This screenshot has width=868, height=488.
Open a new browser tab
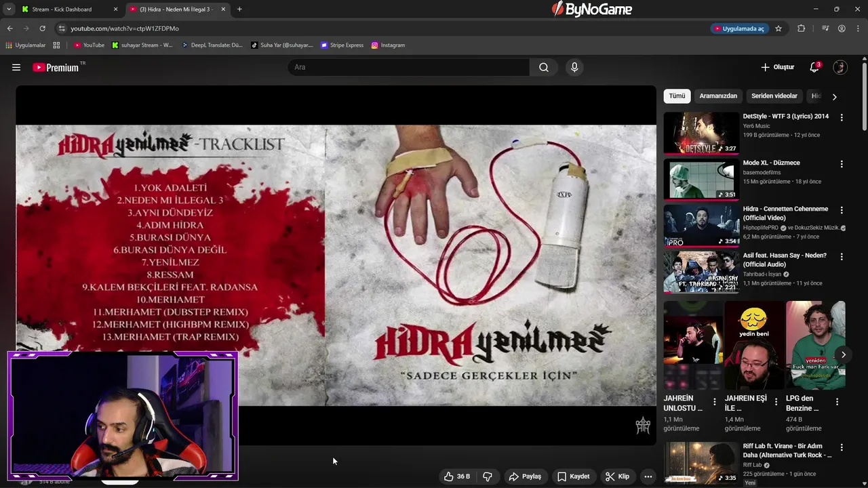click(239, 9)
